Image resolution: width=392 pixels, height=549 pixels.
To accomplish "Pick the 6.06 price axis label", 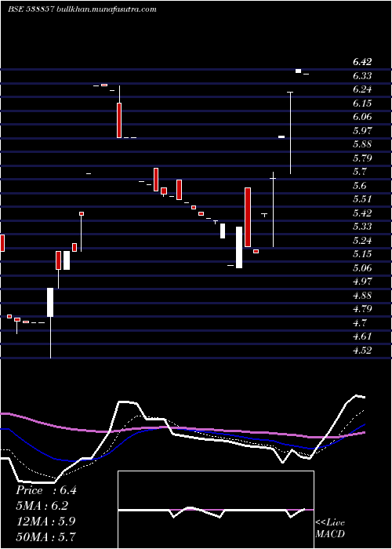I will (x=362, y=117).
